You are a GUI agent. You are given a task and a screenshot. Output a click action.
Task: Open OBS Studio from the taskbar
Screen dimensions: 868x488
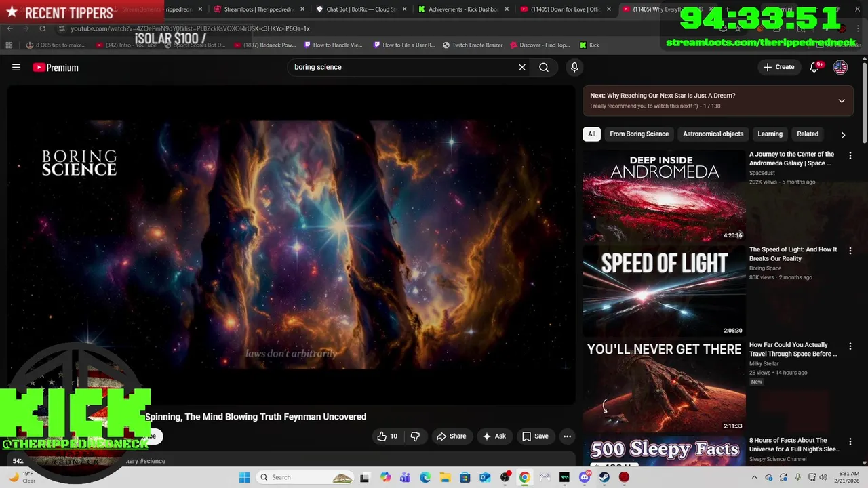[505, 477]
